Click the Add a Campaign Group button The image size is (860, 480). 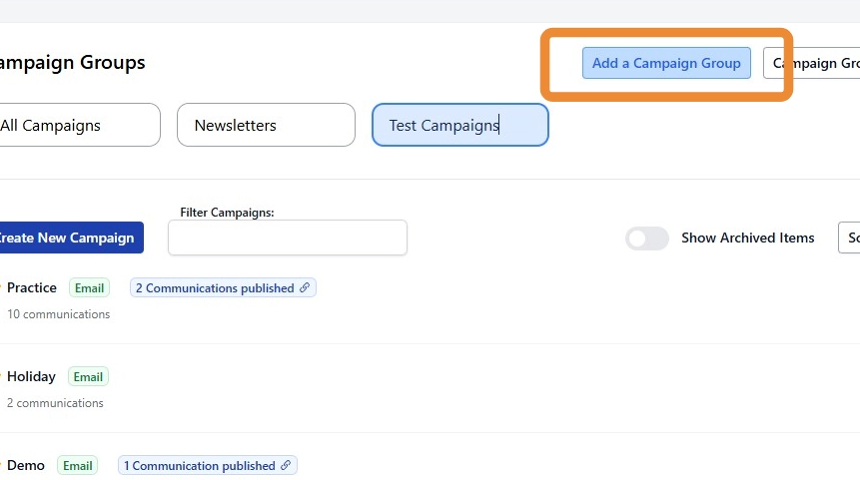point(666,63)
